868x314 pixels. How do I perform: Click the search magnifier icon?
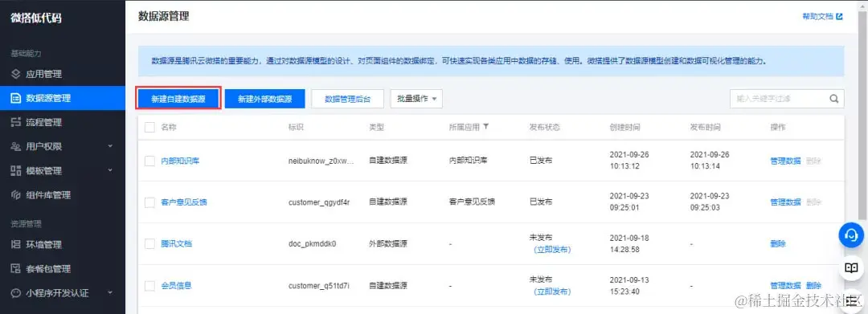(x=833, y=99)
